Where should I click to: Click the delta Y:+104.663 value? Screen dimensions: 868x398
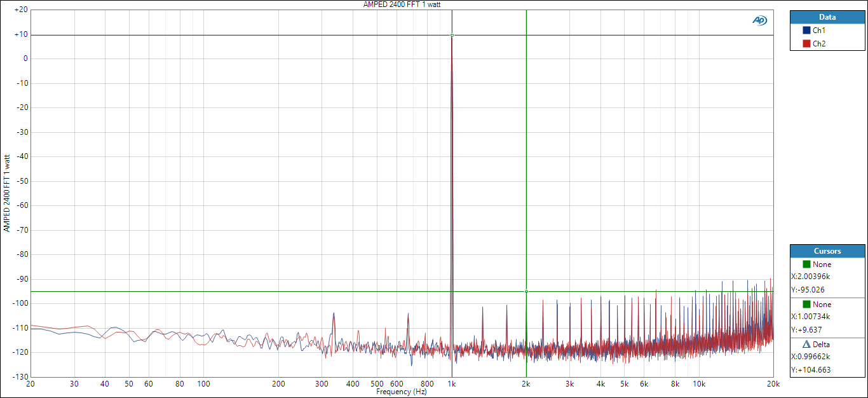click(x=810, y=369)
